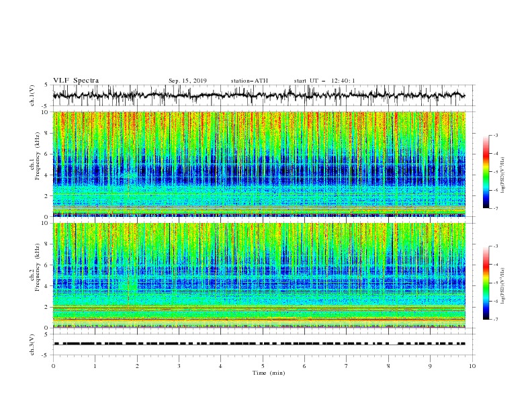Click time axis tick label "3"
The image size is (532, 411).
click(179, 366)
